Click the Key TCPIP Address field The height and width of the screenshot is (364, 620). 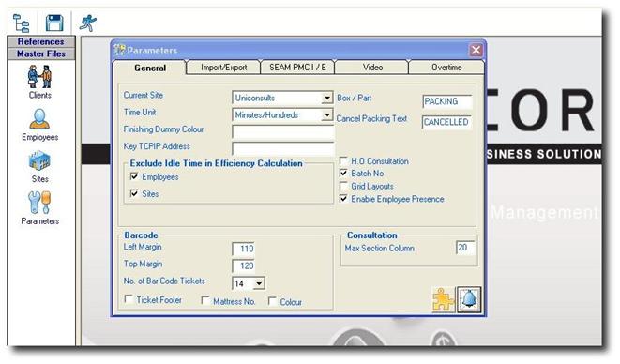coord(283,149)
